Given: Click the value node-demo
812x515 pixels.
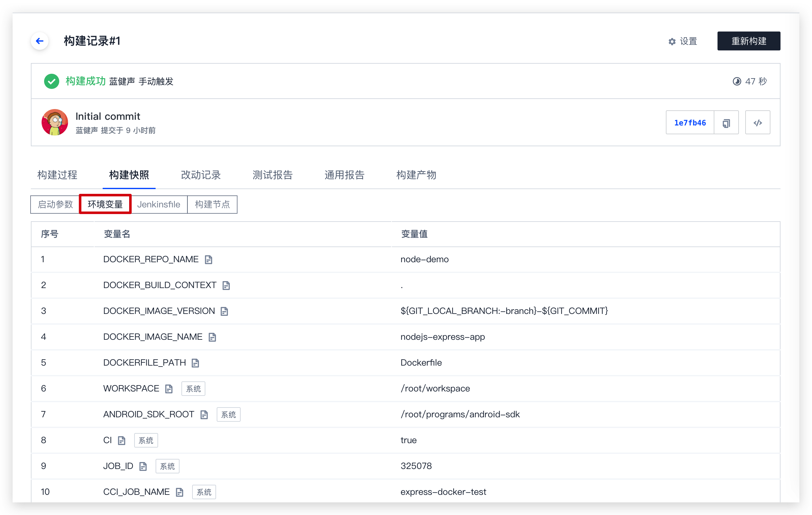Looking at the screenshot, I should tap(425, 259).
